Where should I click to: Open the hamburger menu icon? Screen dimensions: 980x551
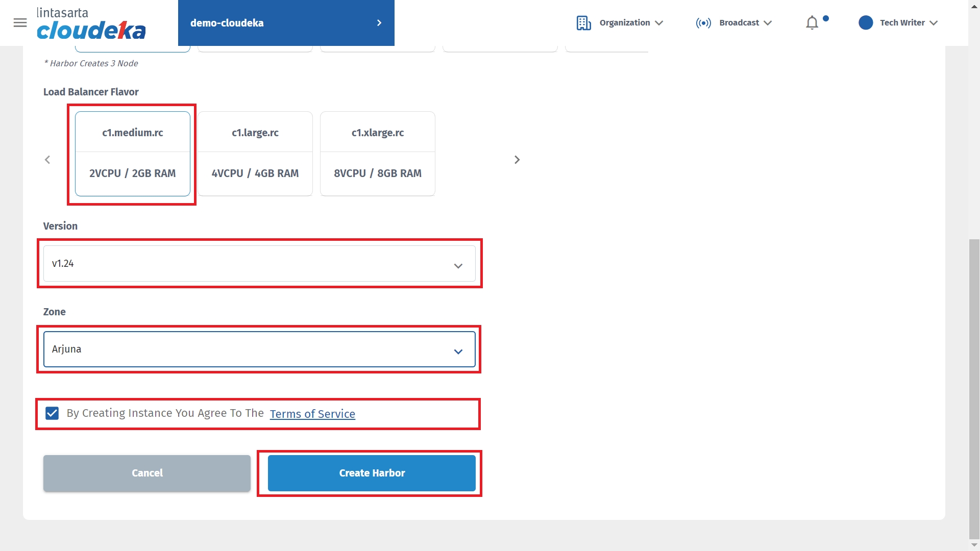[20, 23]
